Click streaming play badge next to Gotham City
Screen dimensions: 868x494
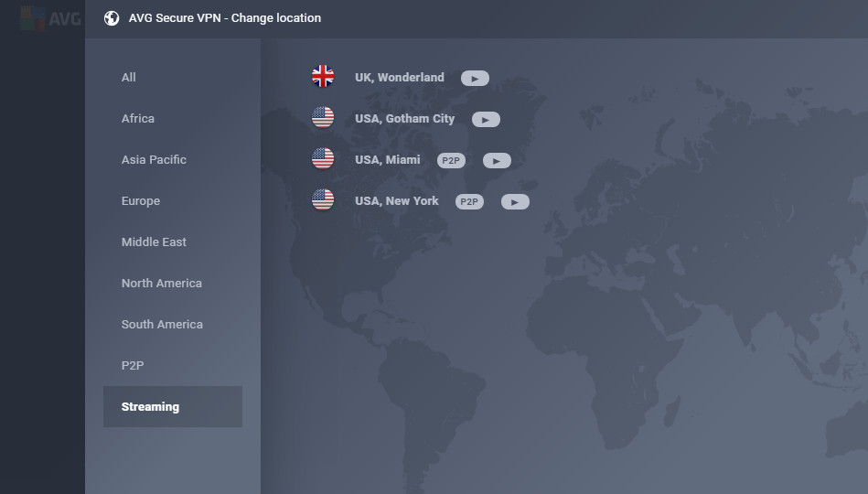pyautogui.click(x=486, y=120)
